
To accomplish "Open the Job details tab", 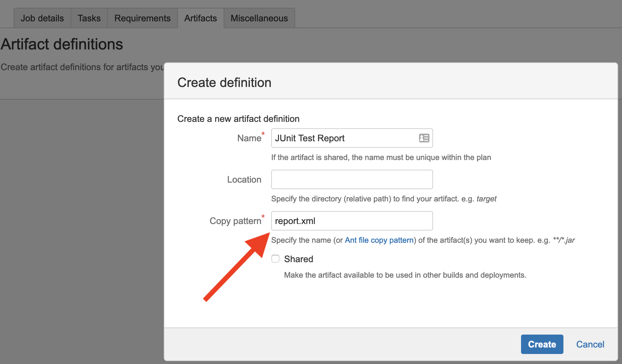I will (x=42, y=18).
